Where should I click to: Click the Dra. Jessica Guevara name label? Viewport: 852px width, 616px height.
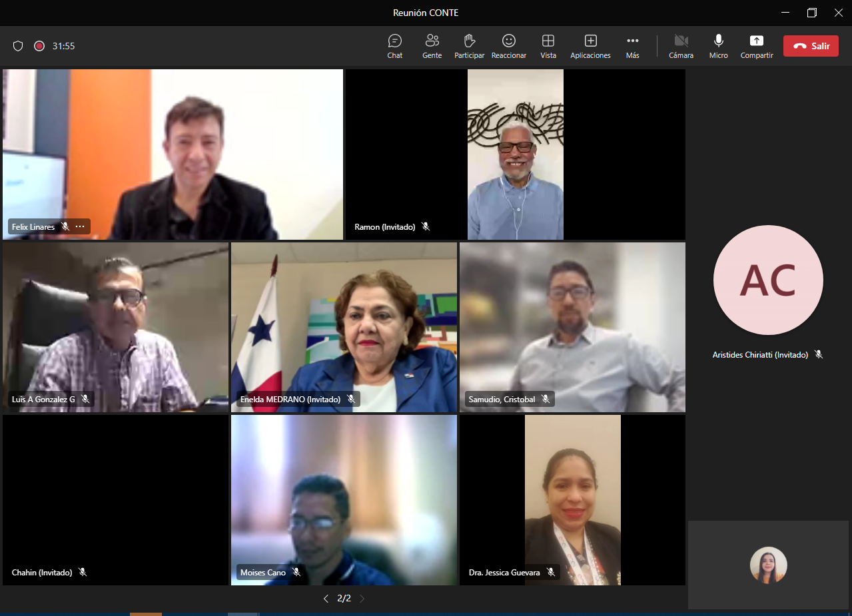tap(504, 573)
